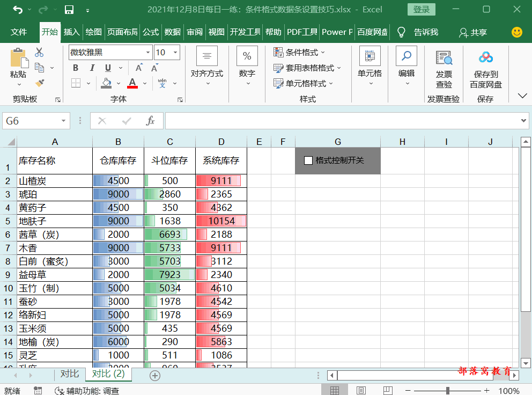Click the cell borders icon
Screen dimensions: 532x395
point(76,83)
